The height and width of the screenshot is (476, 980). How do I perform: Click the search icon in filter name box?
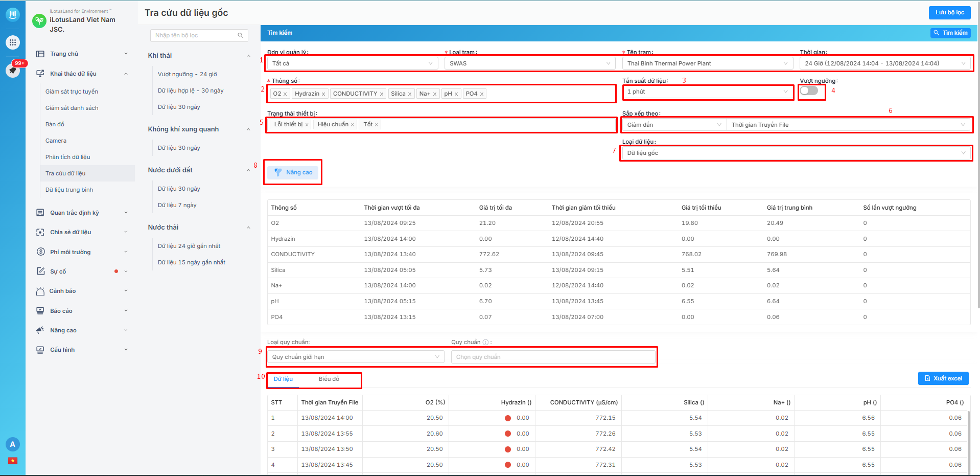(x=240, y=35)
